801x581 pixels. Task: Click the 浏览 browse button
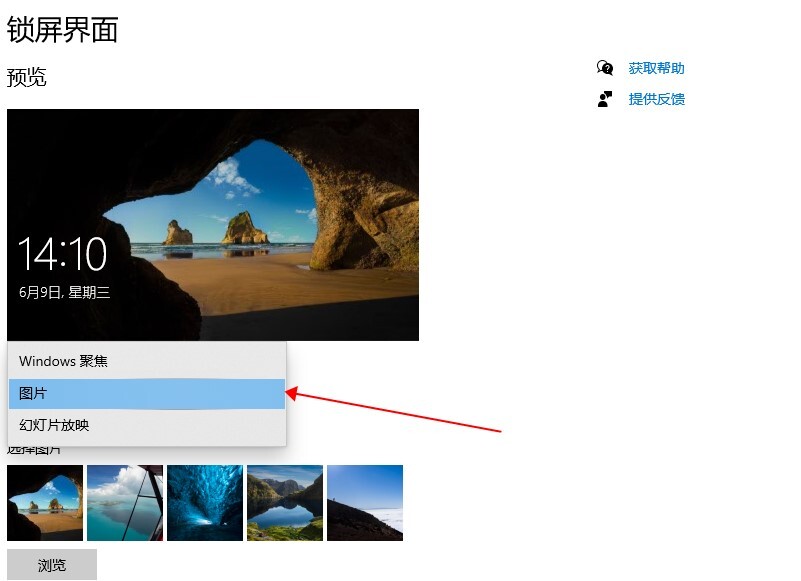52,565
